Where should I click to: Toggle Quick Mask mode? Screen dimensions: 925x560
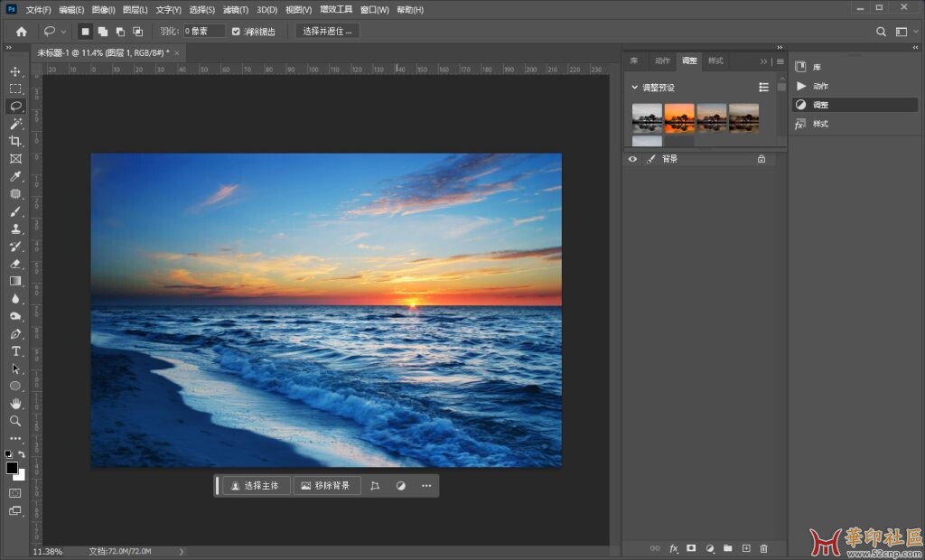[x=15, y=493]
